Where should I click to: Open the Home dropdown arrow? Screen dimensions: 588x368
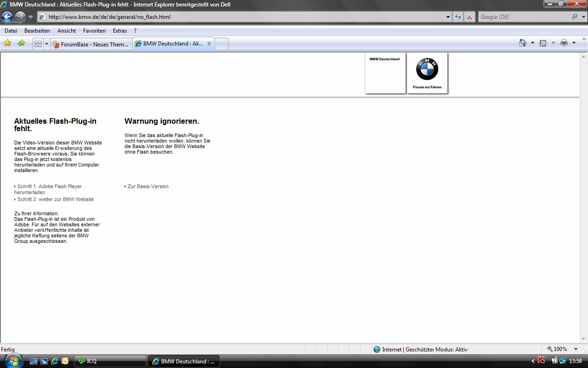532,43
